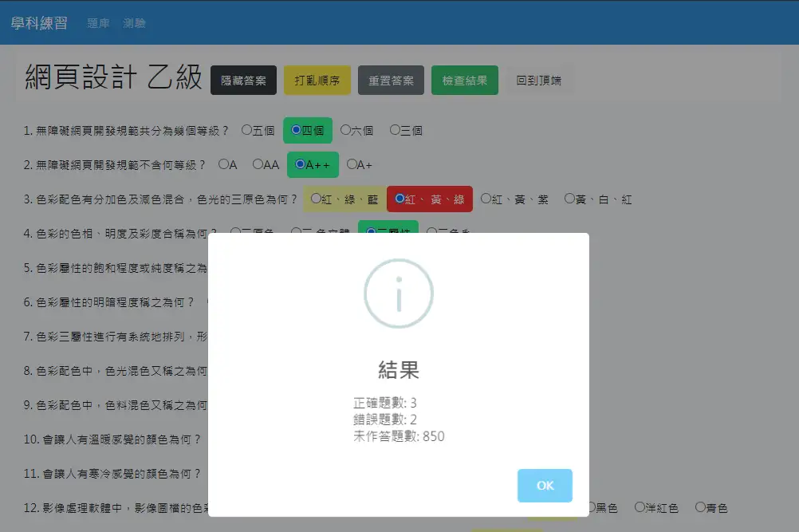The height and width of the screenshot is (532, 799).
Task: Click the green 檢查結果 button
Action: pos(464,81)
